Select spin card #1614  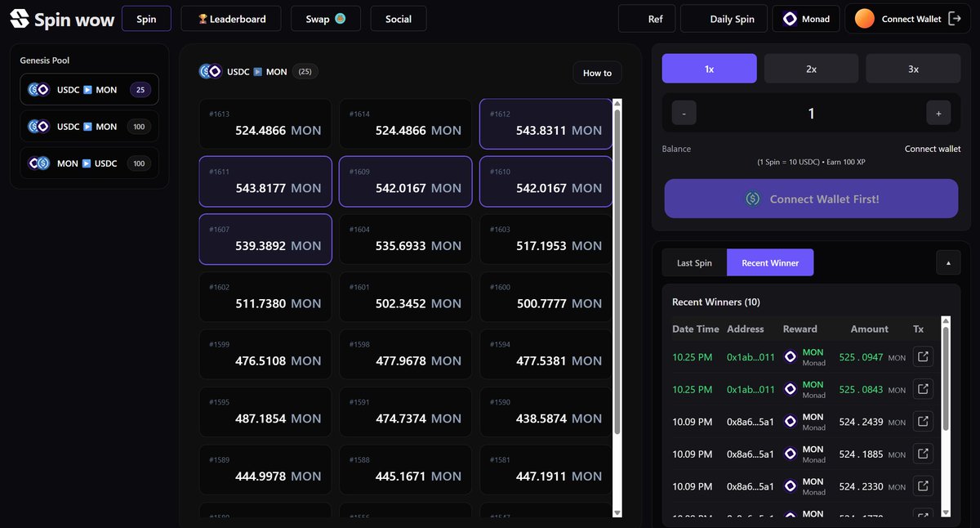click(405, 123)
